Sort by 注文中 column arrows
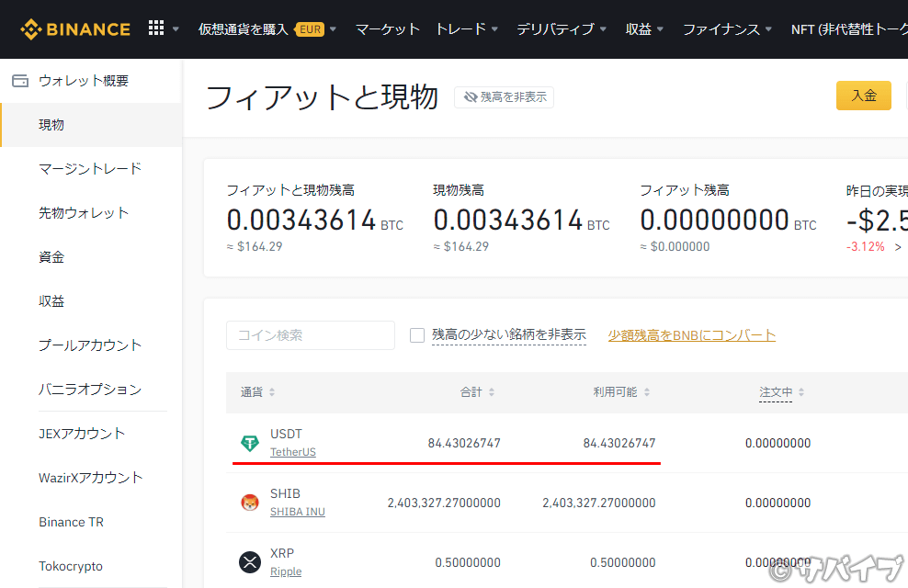Image resolution: width=908 pixels, height=588 pixels. (x=801, y=392)
